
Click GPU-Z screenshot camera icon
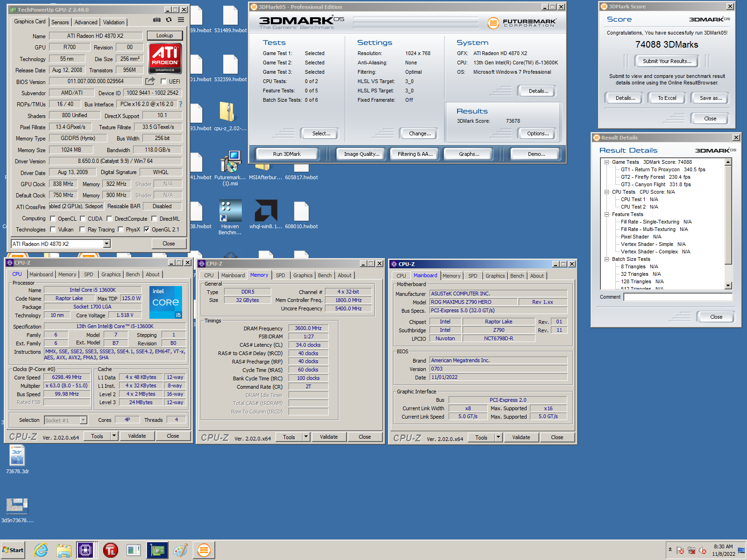tap(157, 20)
